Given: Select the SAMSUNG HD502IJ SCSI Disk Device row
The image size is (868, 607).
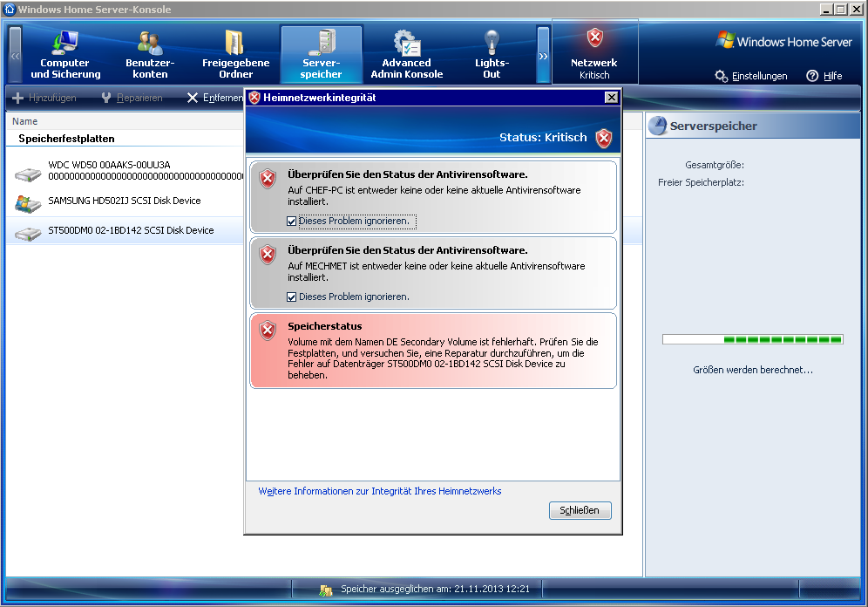Looking at the screenshot, I should (125, 201).
